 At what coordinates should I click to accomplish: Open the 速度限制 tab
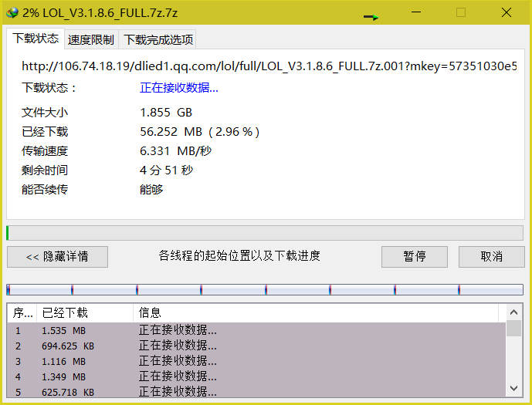[91, 39]
